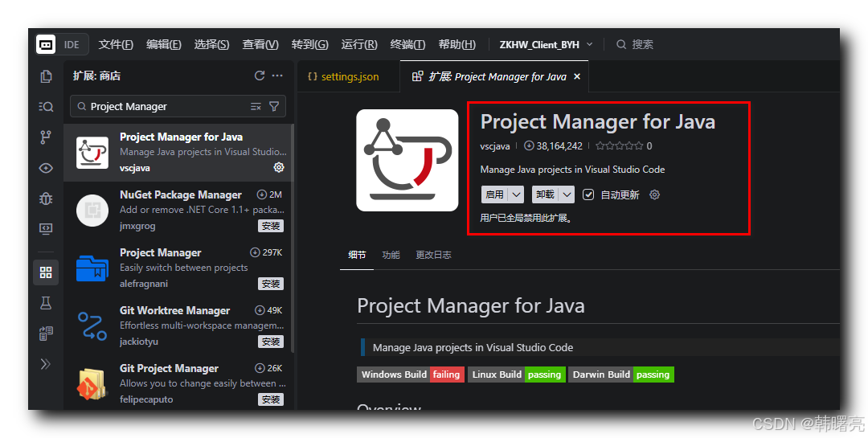
Task: Select Project Manager for Java in results list
Action: click(177, 152)
